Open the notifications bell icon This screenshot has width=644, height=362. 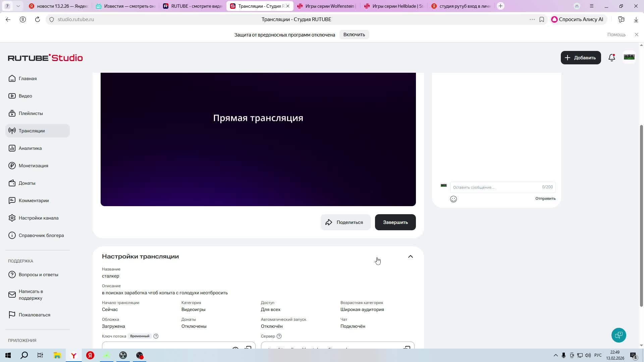(x=611, y=58)
